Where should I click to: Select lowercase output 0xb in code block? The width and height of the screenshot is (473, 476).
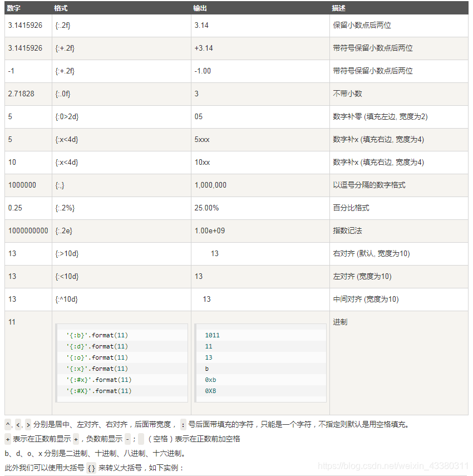[x=210, y=380]
